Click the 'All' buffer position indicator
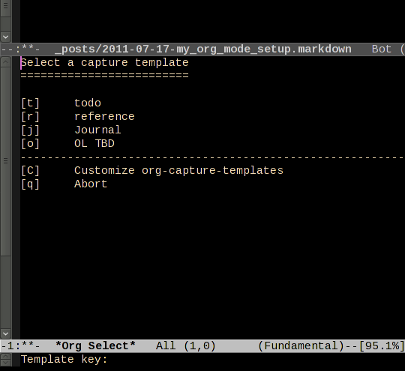405x371 pixels. 166,346
